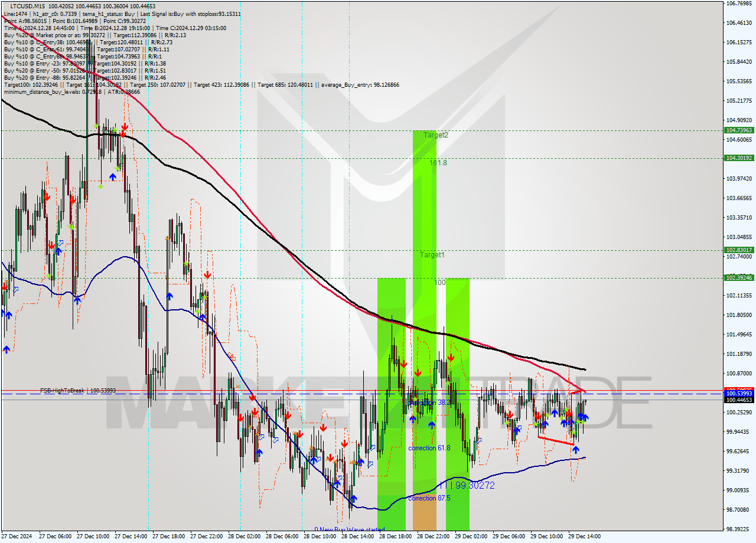Select the black 100.44653 current price tag
The width and height of the screenshot is (756, 543).
(x=739, y=400)
